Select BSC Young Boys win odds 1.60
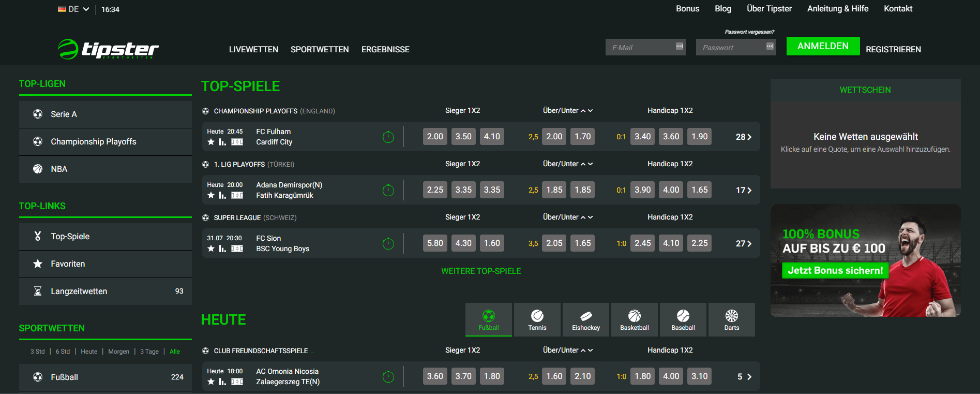This screenshot has width=980, height=394. (492, 243)
